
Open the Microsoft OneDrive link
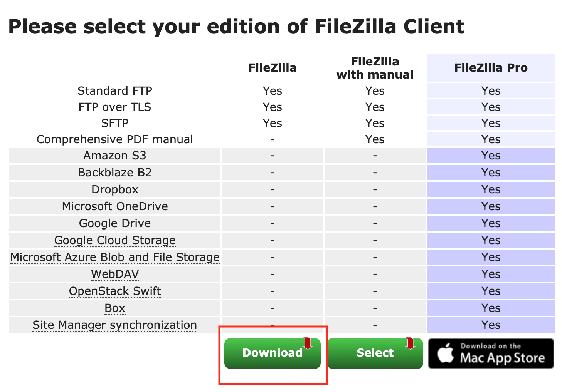pyautogui.click(x=114, y=206)
